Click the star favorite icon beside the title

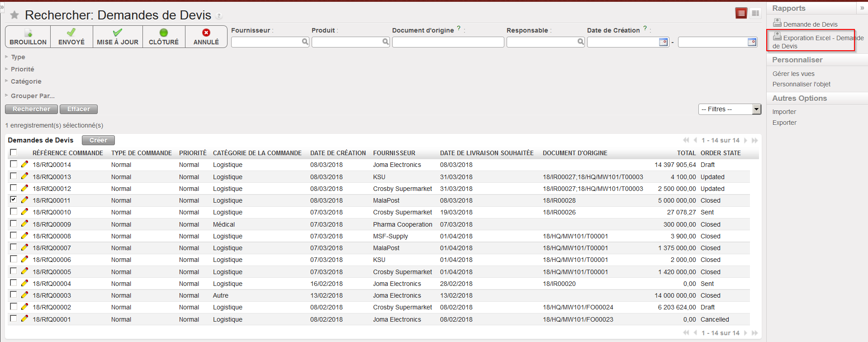(x=14, y=15)
